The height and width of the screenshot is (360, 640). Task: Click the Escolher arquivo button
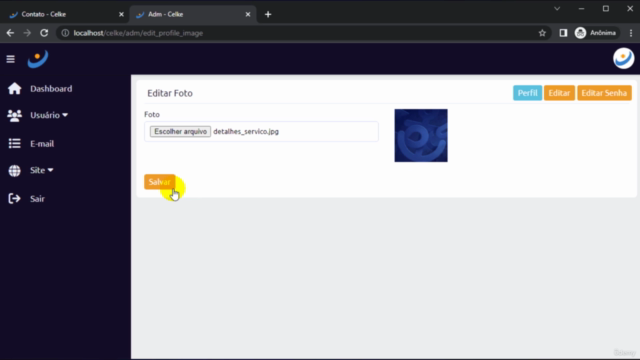[x=180, y=131]
